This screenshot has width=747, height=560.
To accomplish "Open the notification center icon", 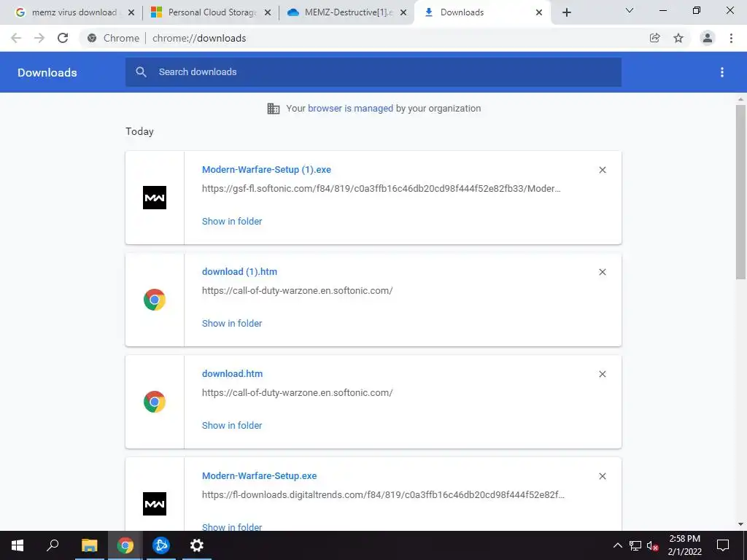I will (x=723, y=545).
